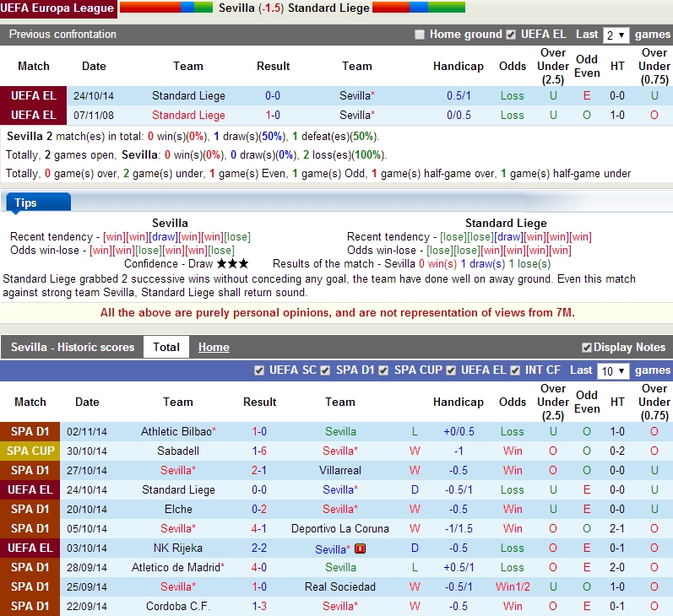Screen dimensions: 673x616
Task: Click the 0/0.5 handicap on 07/11/08
Action: pyautogui.click(x=459, y=115)
